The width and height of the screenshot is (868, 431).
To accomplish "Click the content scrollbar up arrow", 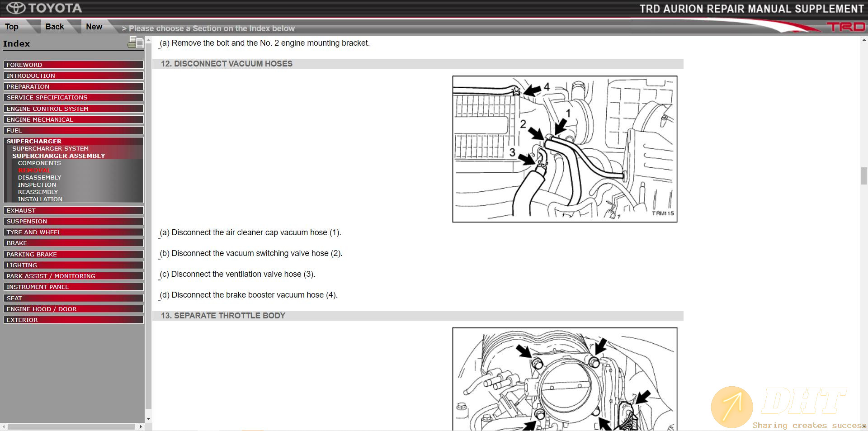I will pos(864,40).
